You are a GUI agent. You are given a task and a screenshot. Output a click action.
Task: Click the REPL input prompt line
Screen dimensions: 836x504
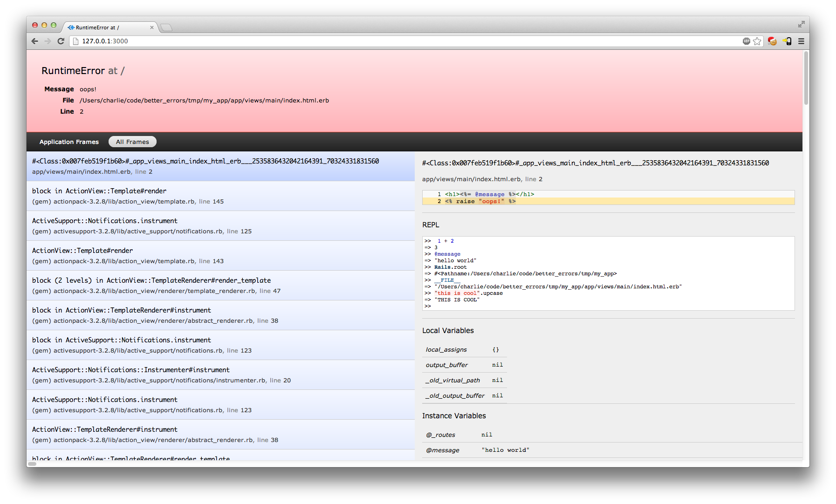[608, 306]
